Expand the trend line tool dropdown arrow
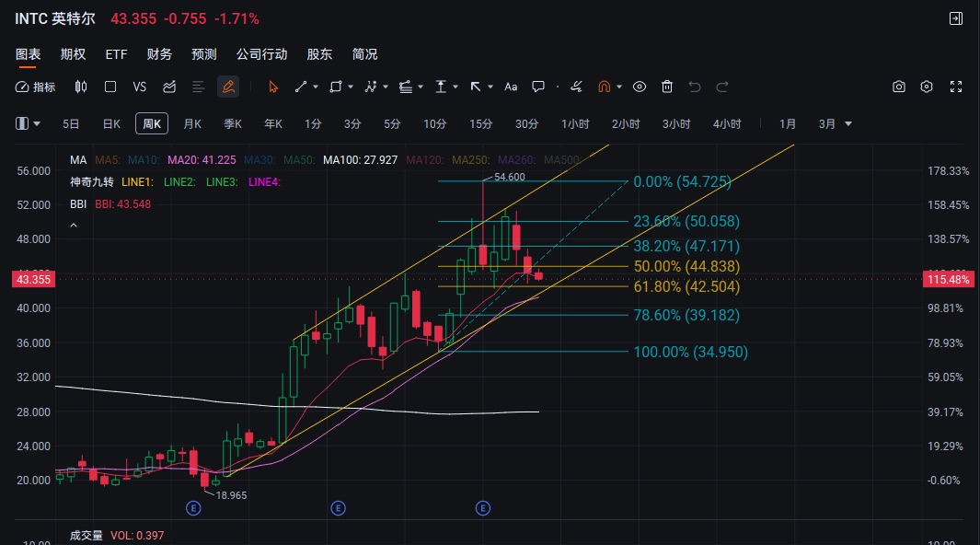This screenshot has width=980, height=545. pos(316,87)
